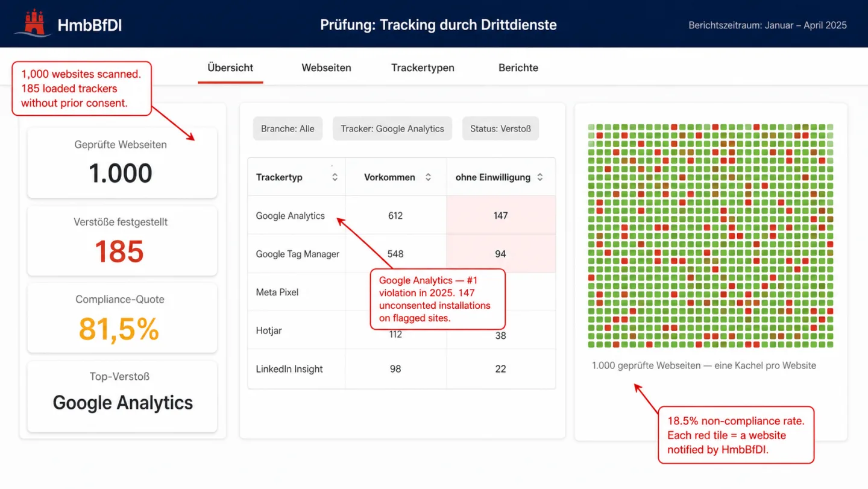Screen dimensions: 868x489
Task: Click the tile grid caption about 1.000 Webseiten
Action: tap(704, 365)
